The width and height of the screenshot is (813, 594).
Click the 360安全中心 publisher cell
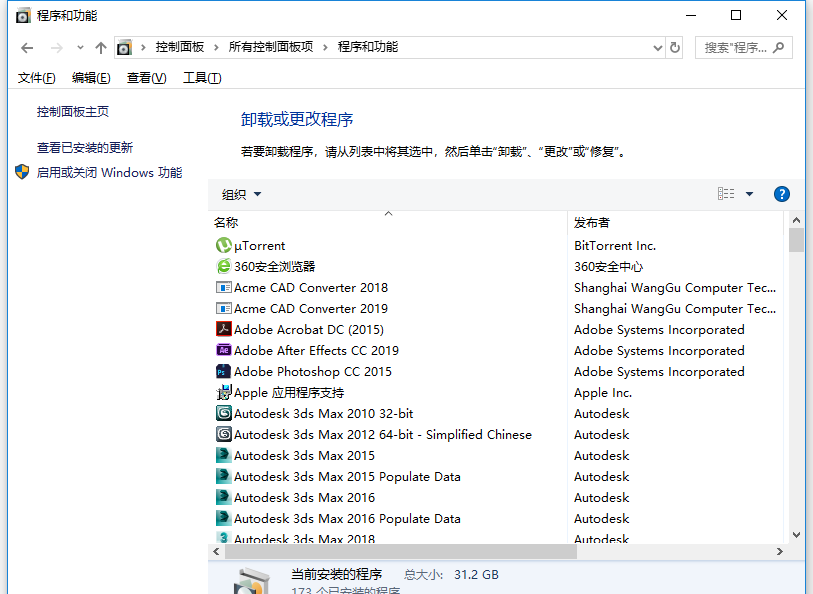pos(608,266)
